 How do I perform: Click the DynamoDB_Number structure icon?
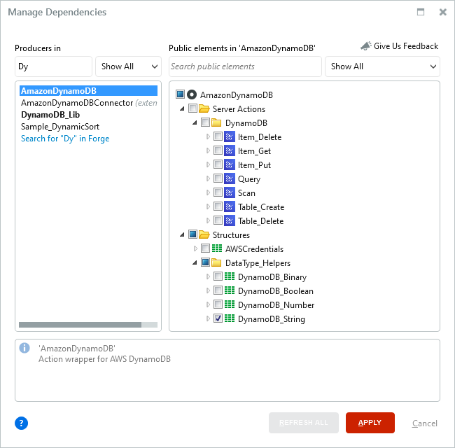[x=230, y=304]
